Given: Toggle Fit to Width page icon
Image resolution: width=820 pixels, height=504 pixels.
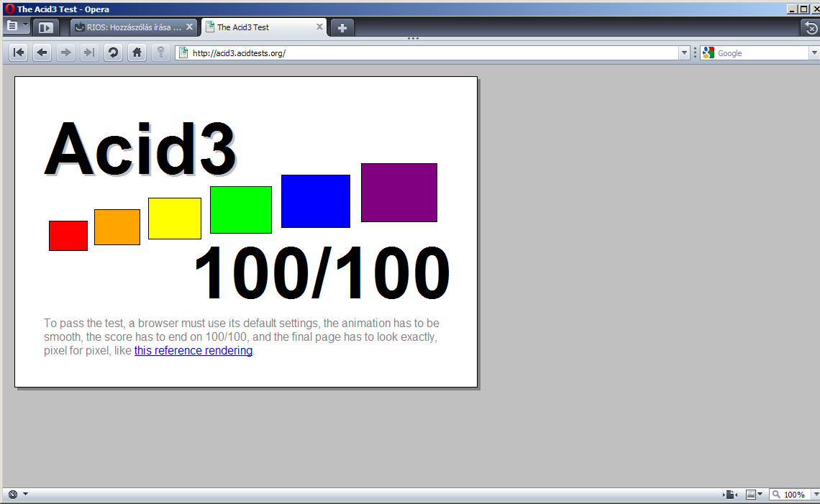Looking at the screenshot, I should (731, 495).
